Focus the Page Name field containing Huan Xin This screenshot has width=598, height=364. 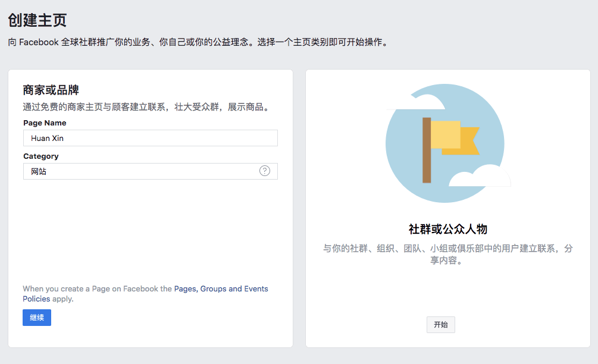coord(150,138)
